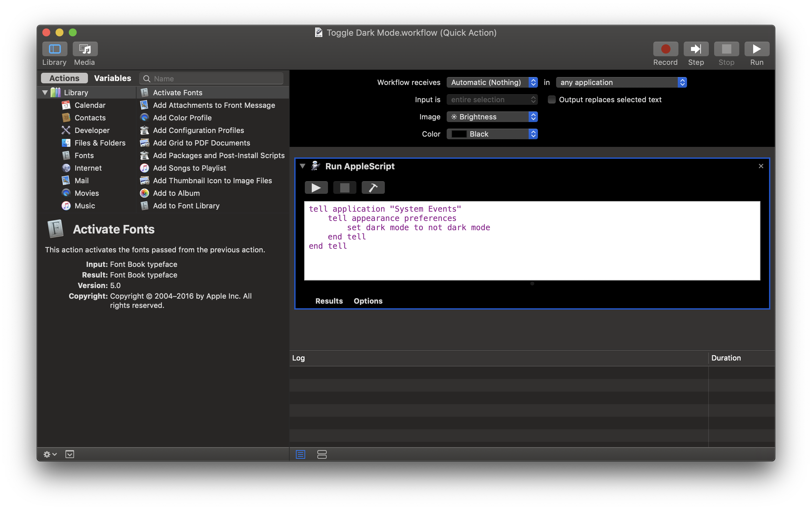Screen dimensions: 812x510
Task: Show the variables list view
Action: 322,454
